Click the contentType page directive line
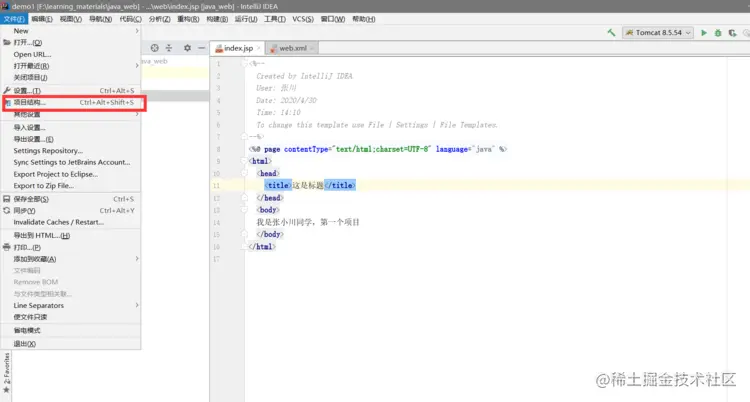Image resolution: width=750 pixels, height=402 pixels. pyautogui.click(x=378, y=149)
